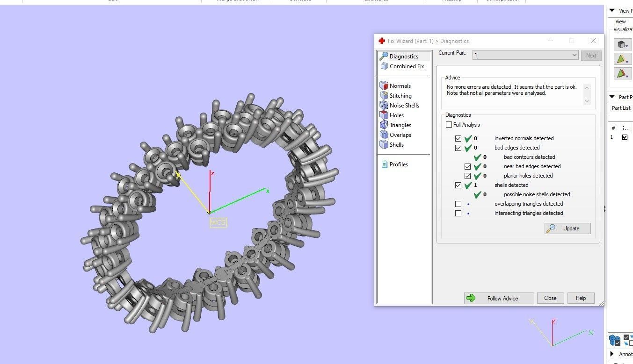The image size is (633, 364).
Task: Click the Advice text about no errors
Action: pyautogui.click(x=512, y=90)
